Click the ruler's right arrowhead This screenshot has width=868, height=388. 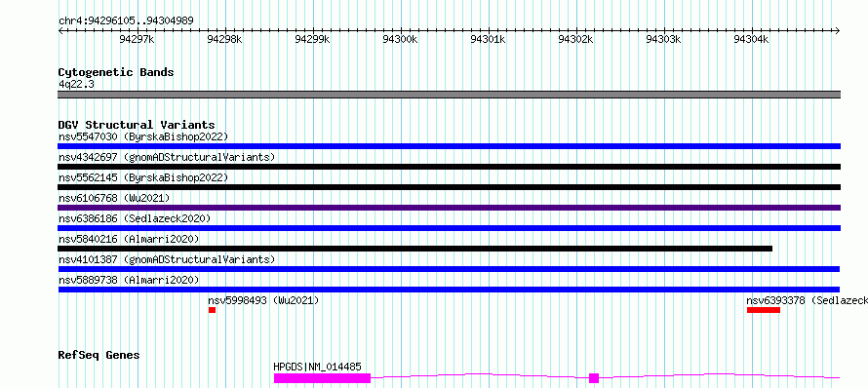click(x=838, y=30)
